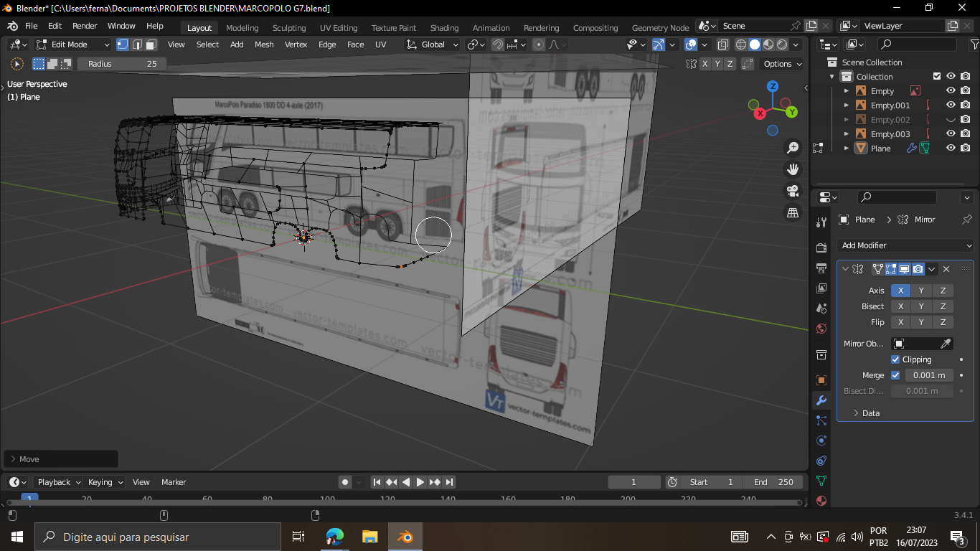Disable the Merge checkbox

point(895,375)
